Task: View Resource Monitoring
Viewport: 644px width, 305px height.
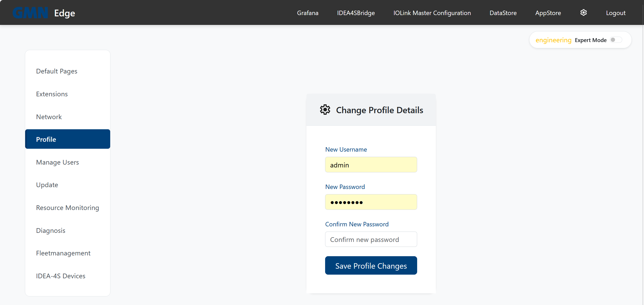Action: click(x=67, y=207)
